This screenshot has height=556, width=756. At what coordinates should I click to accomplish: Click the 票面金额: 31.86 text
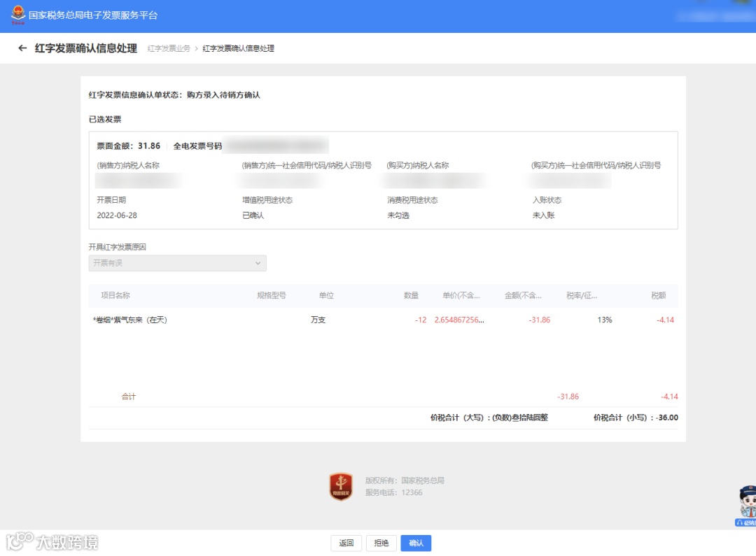point(128,146)
